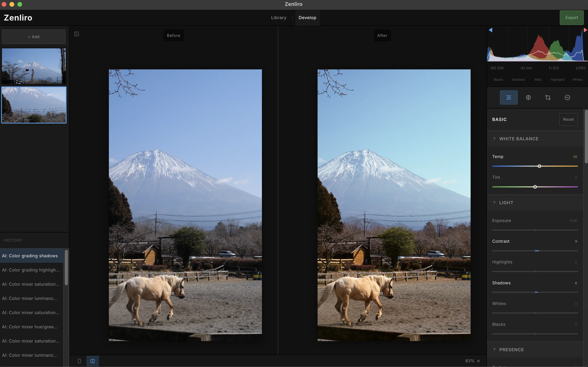This screenshot has width=588, height=367.
Task: Open the crop tool
Action: [x=548, y=98]
